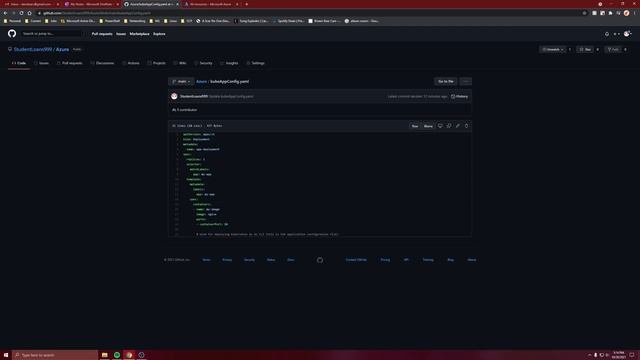Open the footer Contact GitHub link
This screenshot has width=640, height=360.
(356, 260)
